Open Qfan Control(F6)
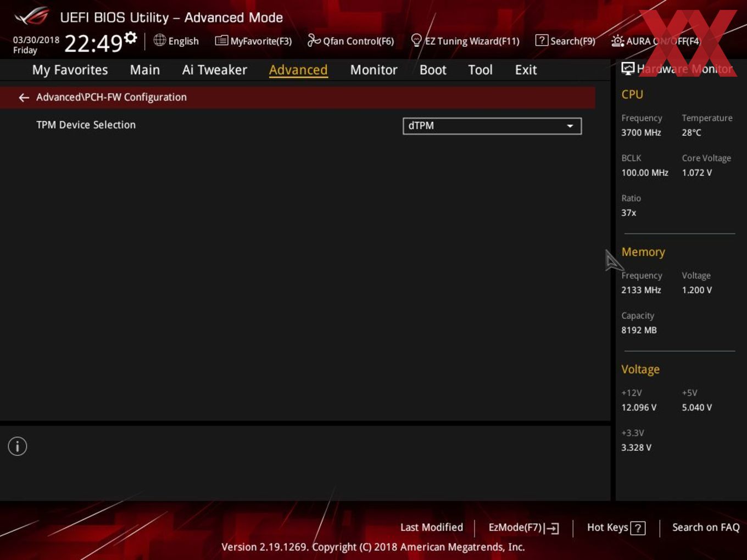Viewport: 747px width, 560px height. (350, 41)
